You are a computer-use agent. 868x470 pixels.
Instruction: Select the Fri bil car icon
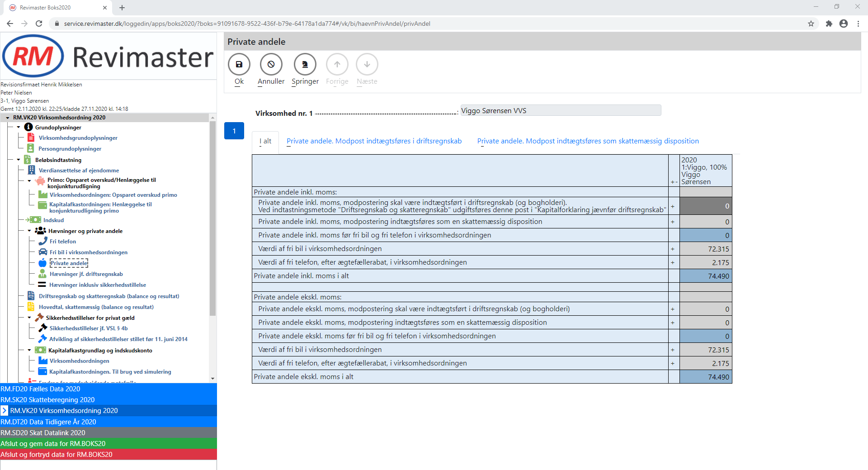tap(43, 252)
